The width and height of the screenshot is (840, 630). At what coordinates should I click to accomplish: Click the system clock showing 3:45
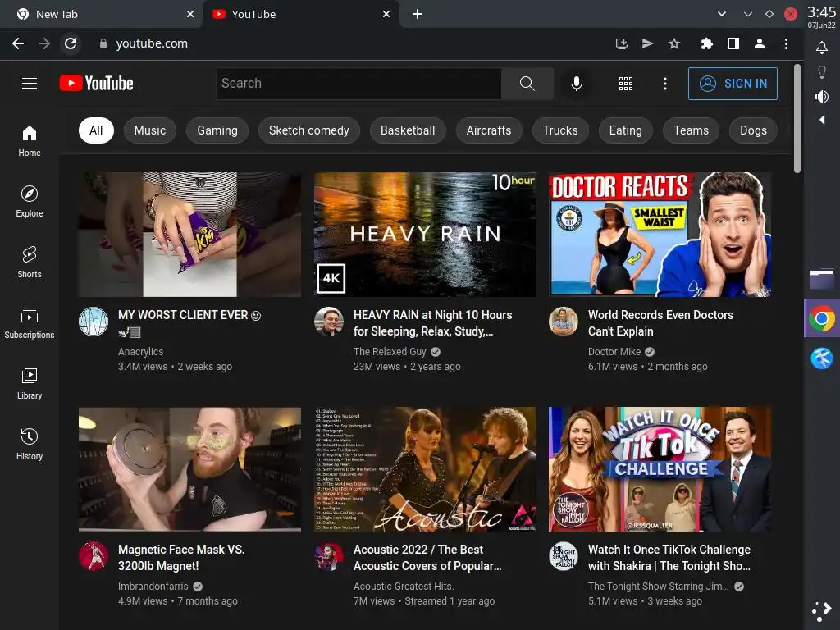pos(821,11)
